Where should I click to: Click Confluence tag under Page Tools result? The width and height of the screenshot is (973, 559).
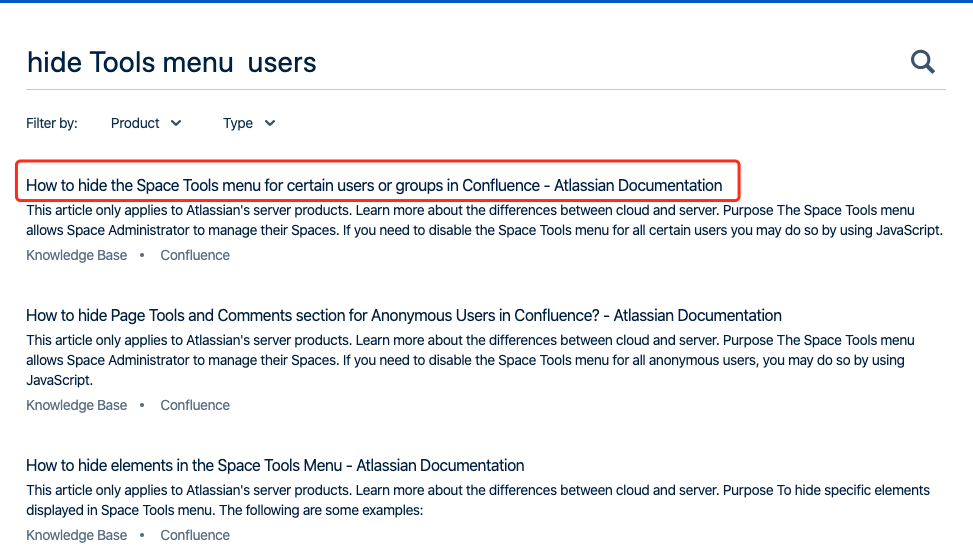point(195,405)
